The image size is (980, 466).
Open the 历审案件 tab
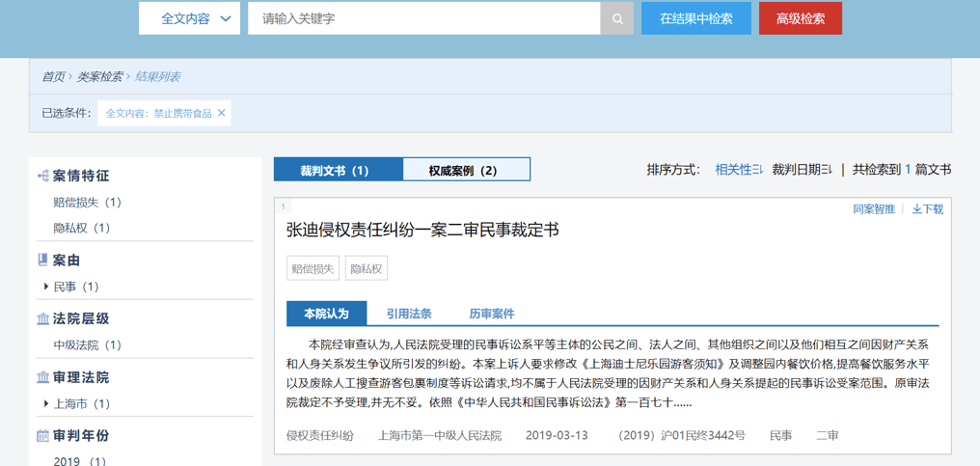492,314
